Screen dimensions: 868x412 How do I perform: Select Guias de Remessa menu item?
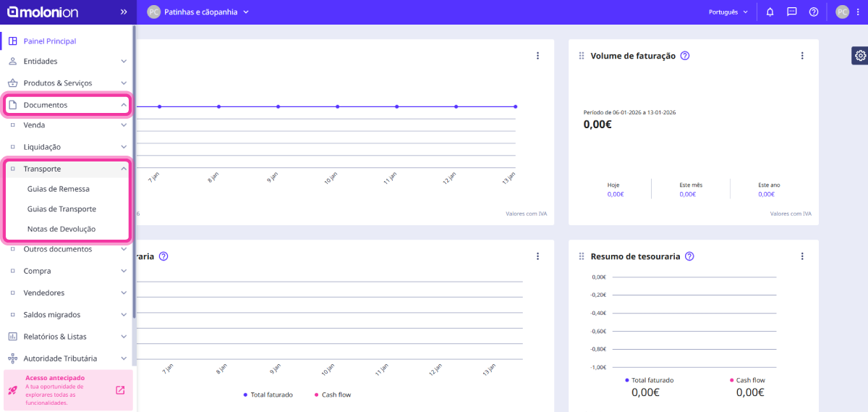pyautogui.click(x=59, y=189)
